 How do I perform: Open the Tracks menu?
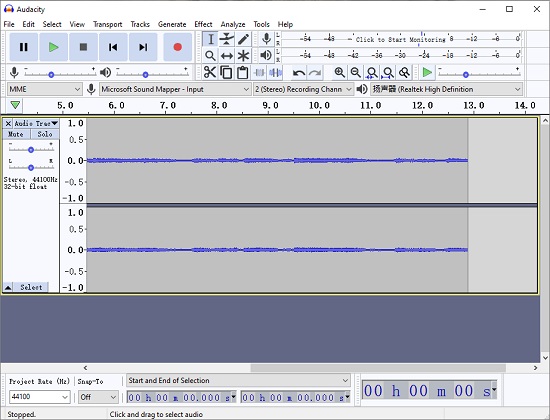(x=140, y=24)
